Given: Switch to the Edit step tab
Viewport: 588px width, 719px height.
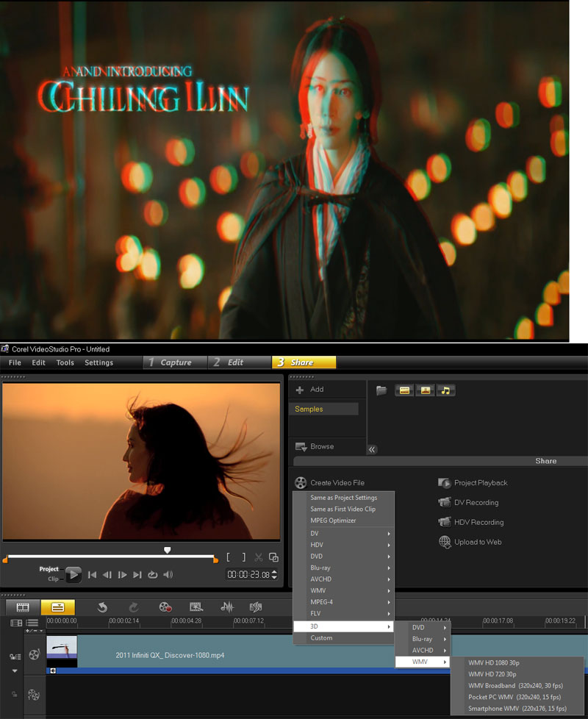Looking at the screenshot, I should (239, 362).
